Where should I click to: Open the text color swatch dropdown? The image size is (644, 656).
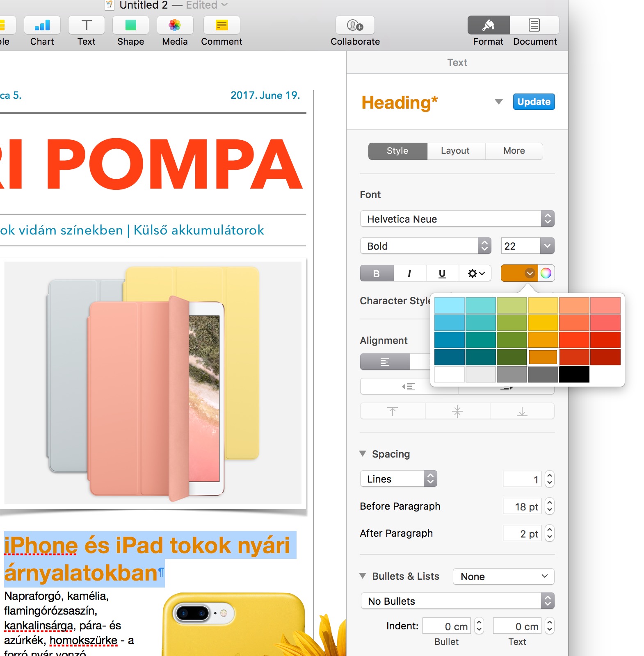coord(519,273)
